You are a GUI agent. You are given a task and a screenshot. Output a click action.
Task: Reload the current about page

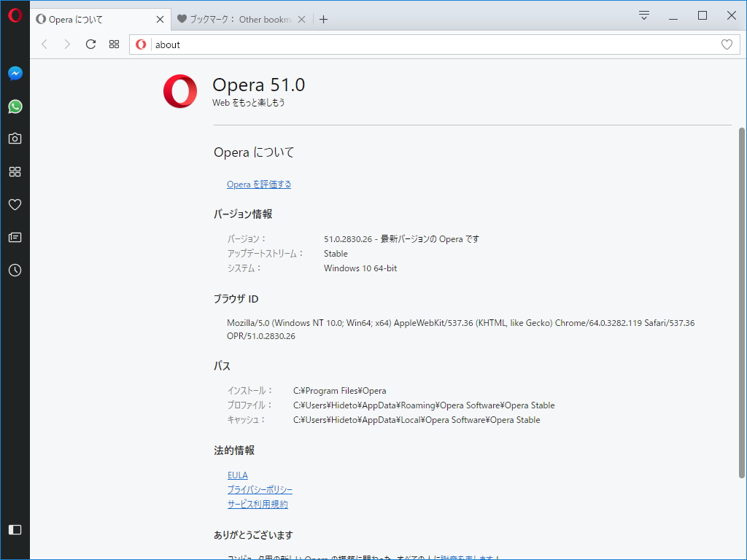(90, 44)
